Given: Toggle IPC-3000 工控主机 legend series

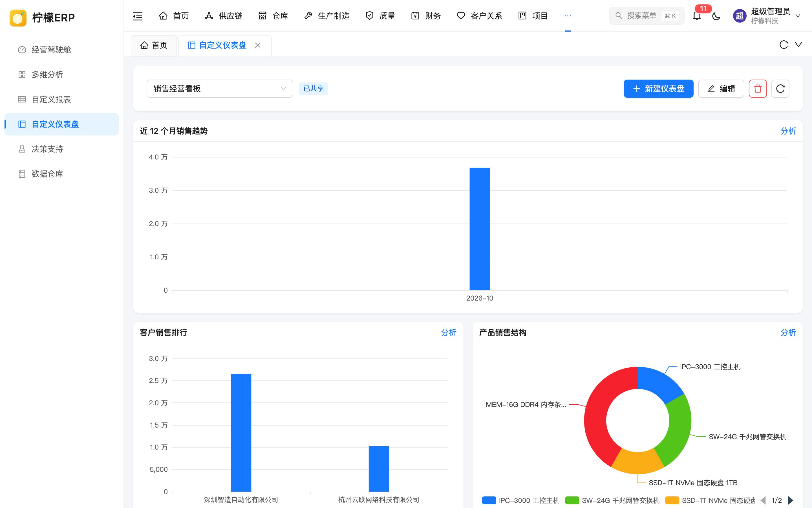Looking at the screenshot, I should (x=521, y=500).
